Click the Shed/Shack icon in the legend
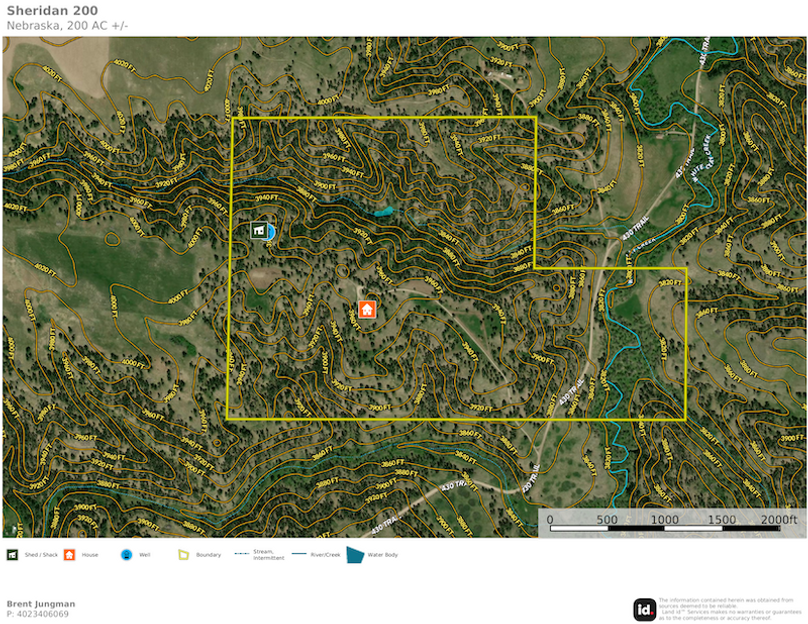The height and width of the screenshot is (624, 808). point(13,554)
